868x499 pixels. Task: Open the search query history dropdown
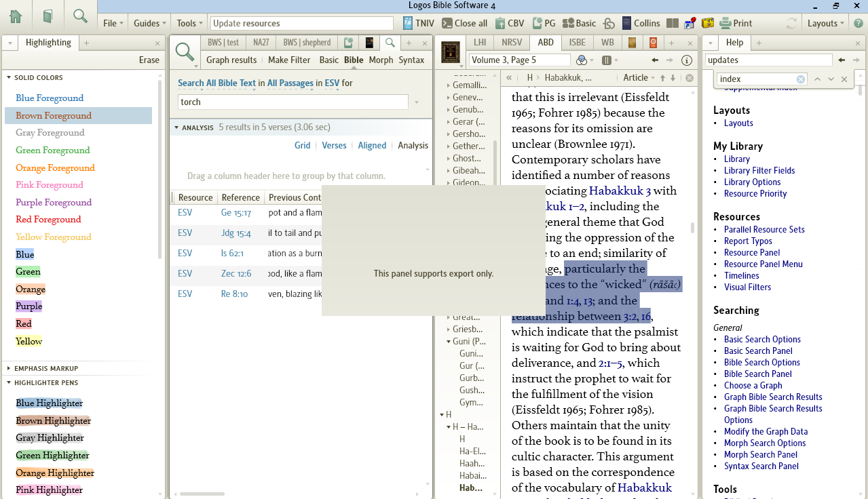417,102
